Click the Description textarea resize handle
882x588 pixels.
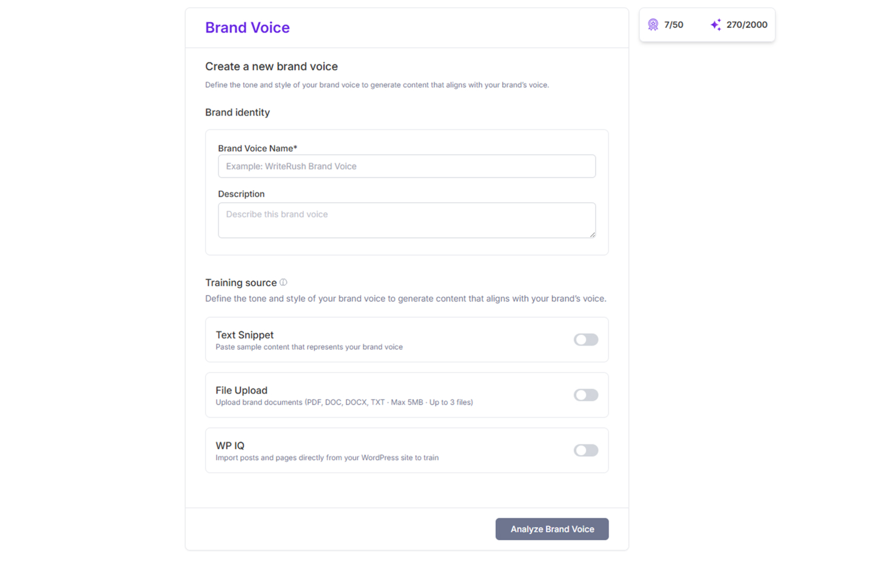pyautogui.click(x=592, y=235)
